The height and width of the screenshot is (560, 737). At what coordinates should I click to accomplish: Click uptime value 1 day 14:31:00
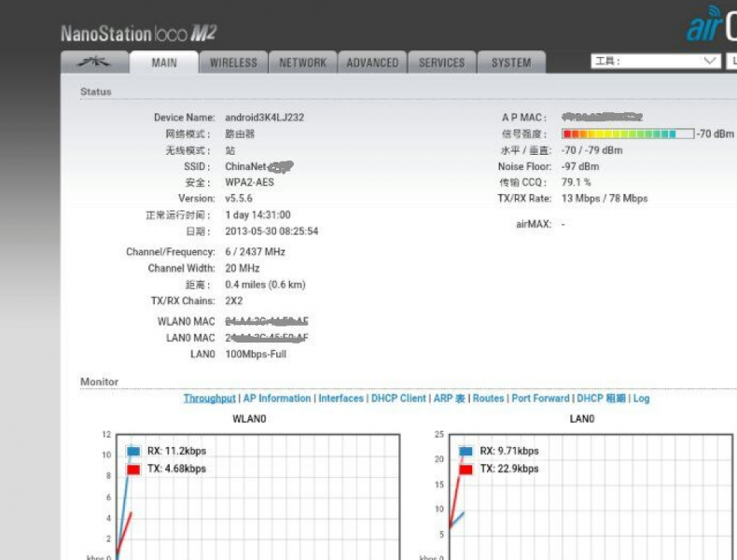[x=257, y=215]
